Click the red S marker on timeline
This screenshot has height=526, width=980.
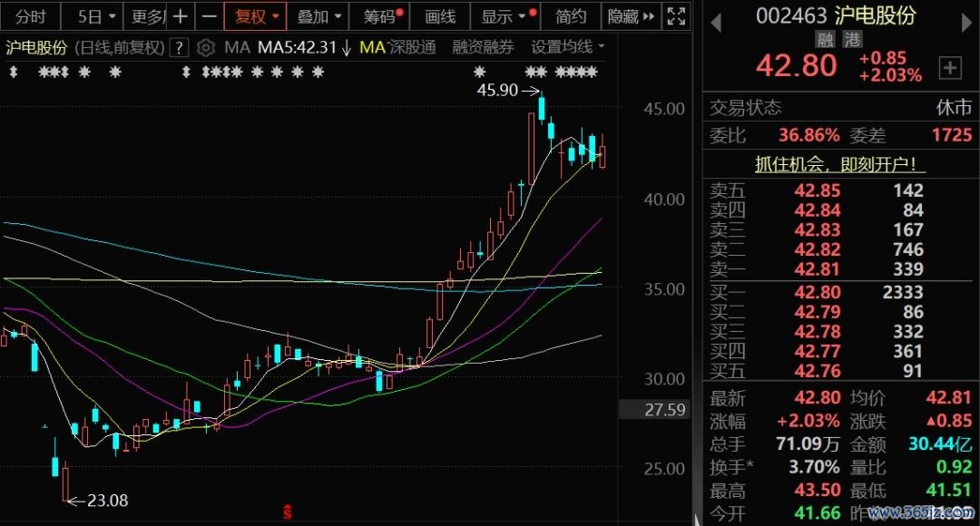click(x=288, y=512)
